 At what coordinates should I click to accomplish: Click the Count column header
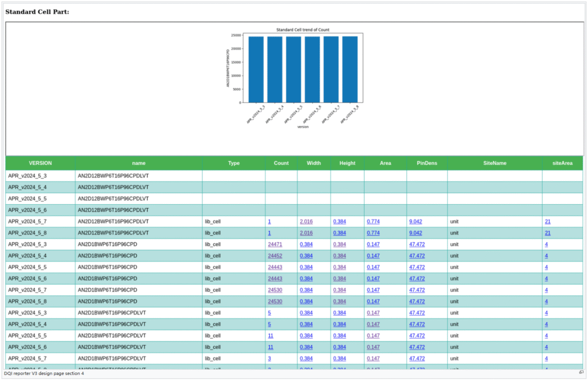tap(281, 163)
